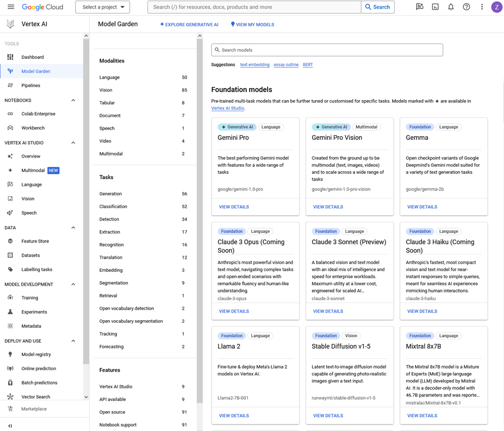Click the header Search button
The image size is (504, 431).
point(377,7)
